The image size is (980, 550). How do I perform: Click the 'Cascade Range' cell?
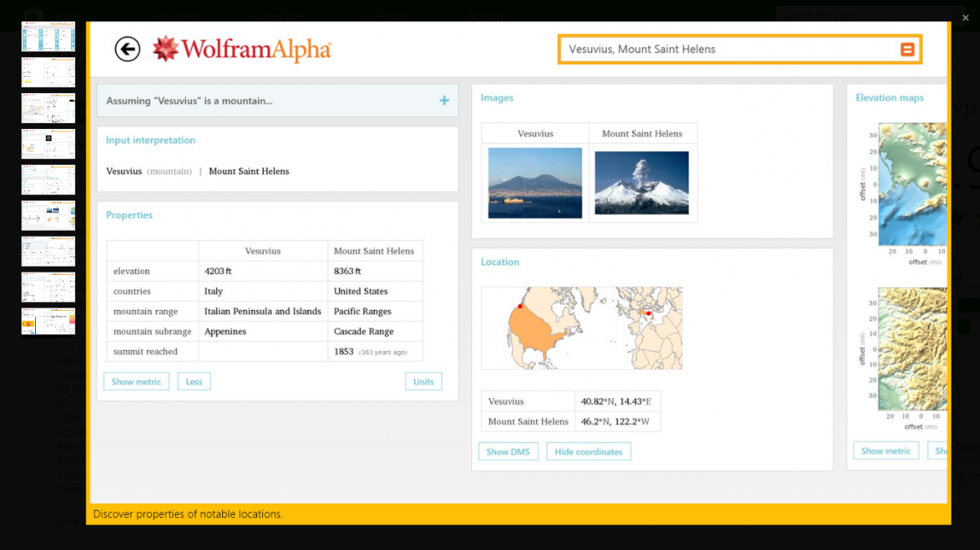364,331
